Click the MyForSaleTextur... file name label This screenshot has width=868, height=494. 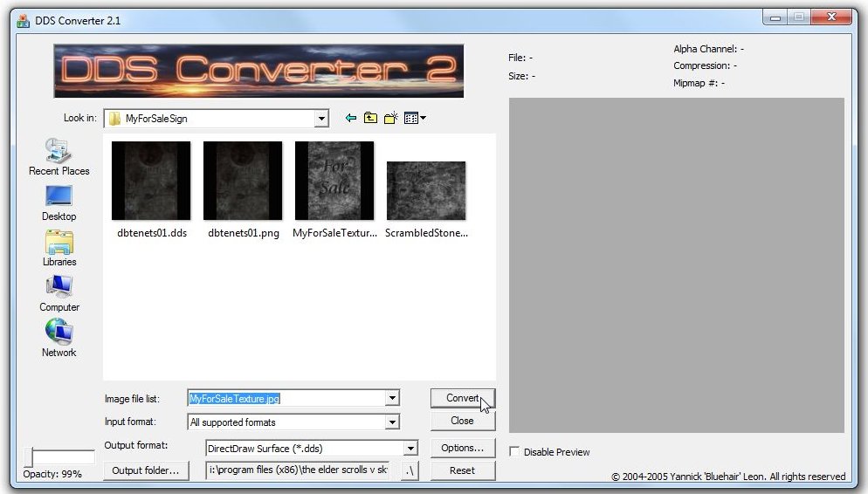point(334,233)
